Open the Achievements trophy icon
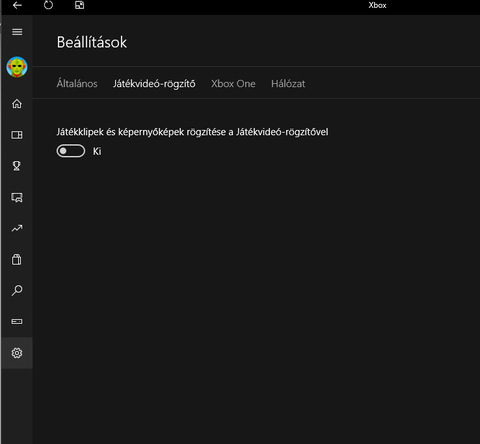 tap(17, 166)
